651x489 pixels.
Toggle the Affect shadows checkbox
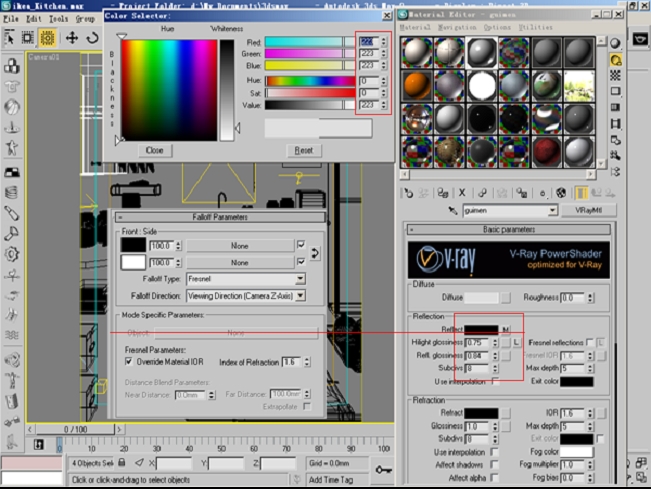(496, 465)
